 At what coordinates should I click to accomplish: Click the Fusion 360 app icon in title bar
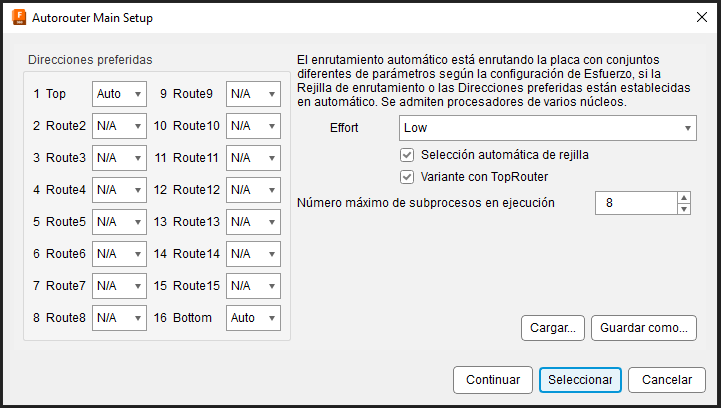pyautogui.click(x=19, y=17)
